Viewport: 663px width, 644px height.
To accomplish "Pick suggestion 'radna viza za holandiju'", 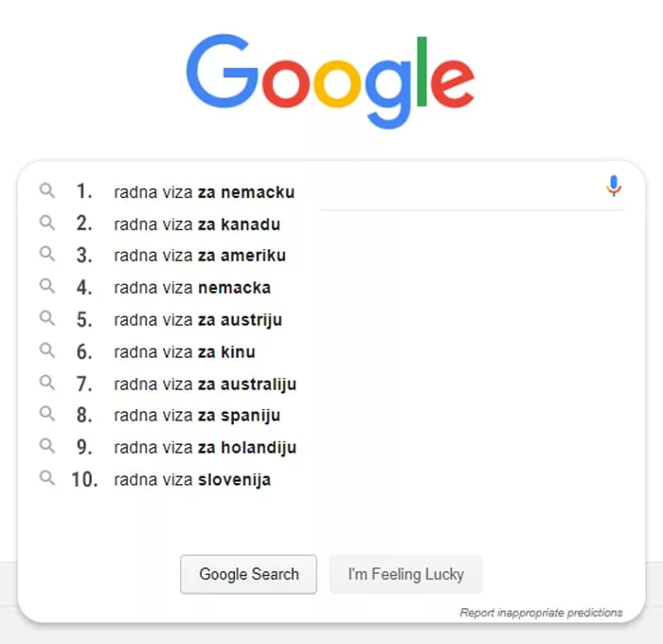I will (205, 448).
